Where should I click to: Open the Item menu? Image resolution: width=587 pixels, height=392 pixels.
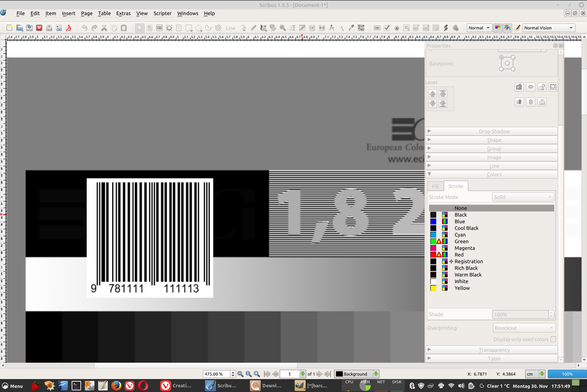click(50, 14)
